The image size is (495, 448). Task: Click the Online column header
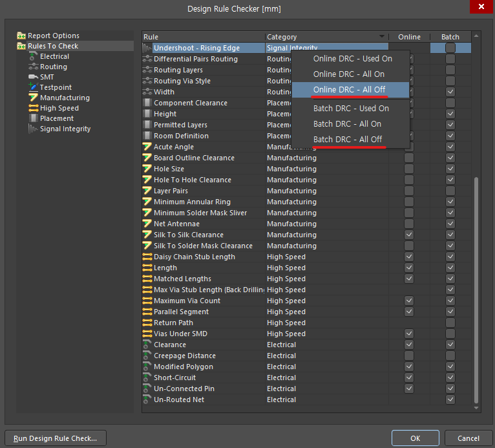point(409,37)
